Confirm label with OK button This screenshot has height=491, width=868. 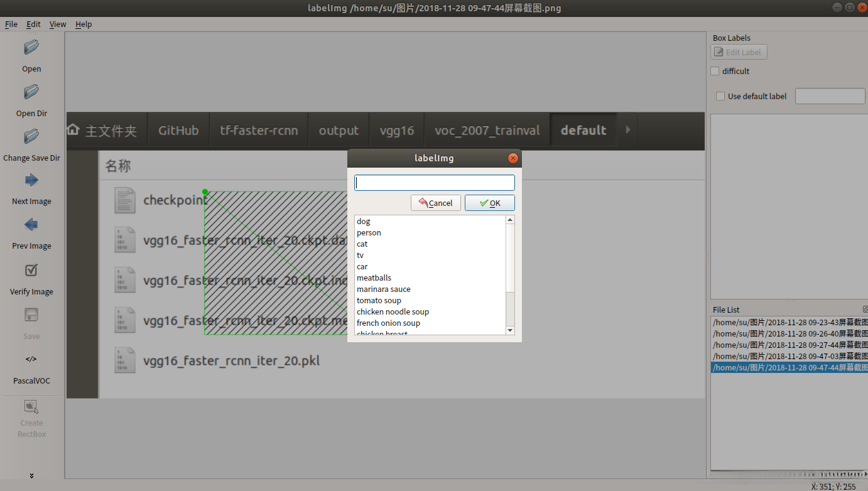click(490, 203)
